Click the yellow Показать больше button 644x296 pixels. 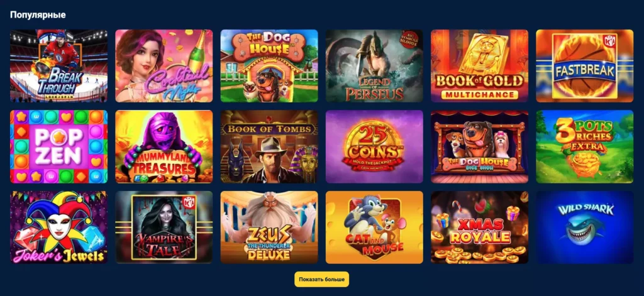321,279
